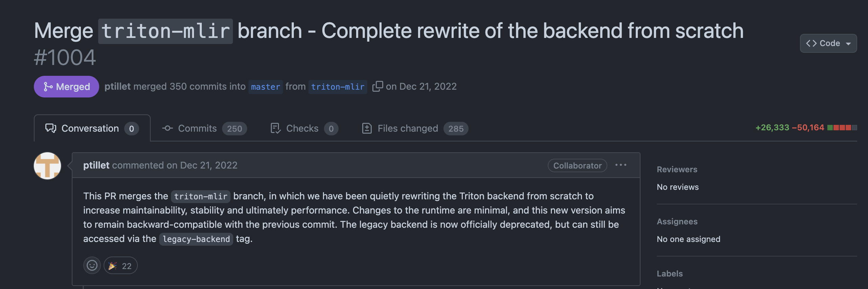
Task: Open the Files changed tab
Action: click(x=415, y=128)
